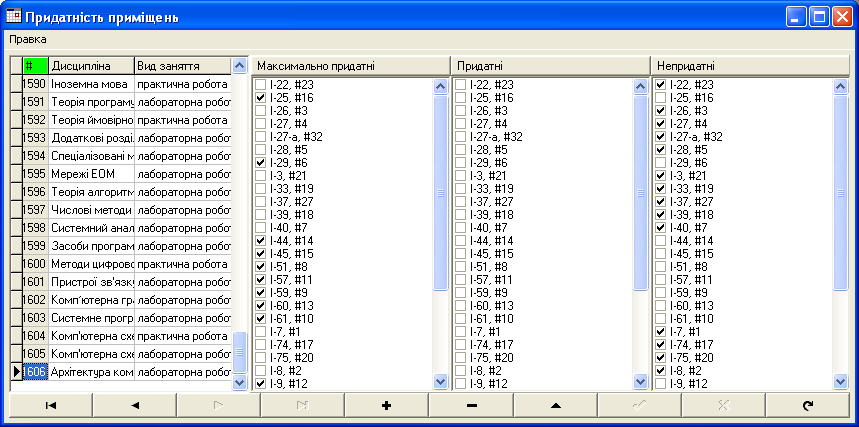Check I-51, #8 in Придатні list
The image size is (859, 427).
point(461,267)
